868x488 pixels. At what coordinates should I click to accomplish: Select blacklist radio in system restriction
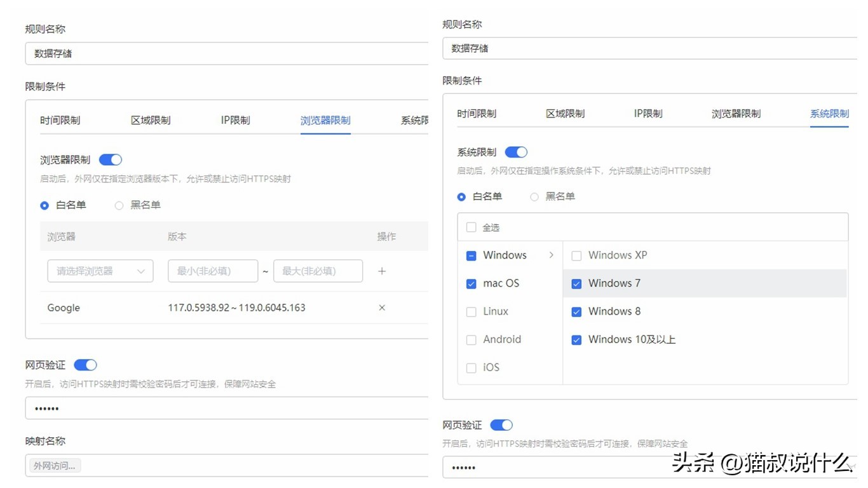click(x=534, y=197)
